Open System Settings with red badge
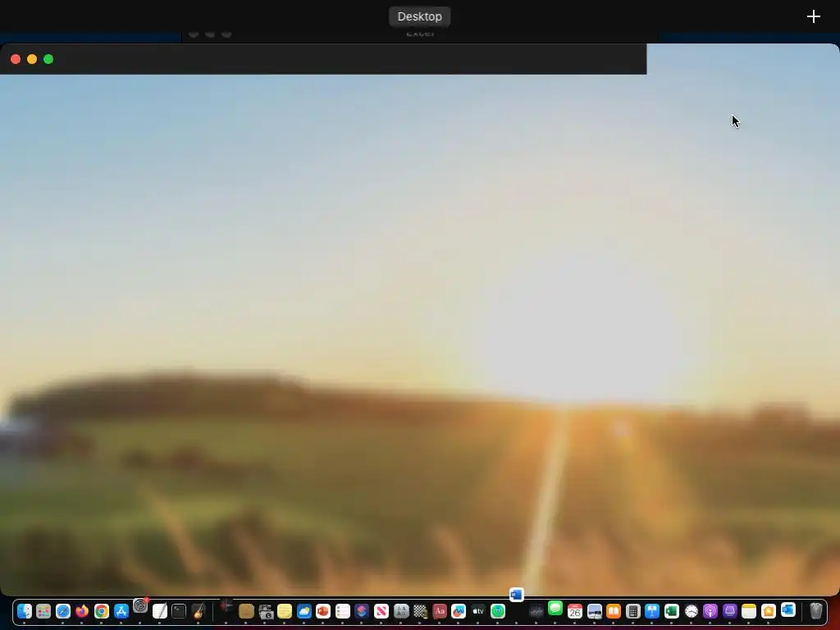Screen dimensions: 840x630 point(140,606)
